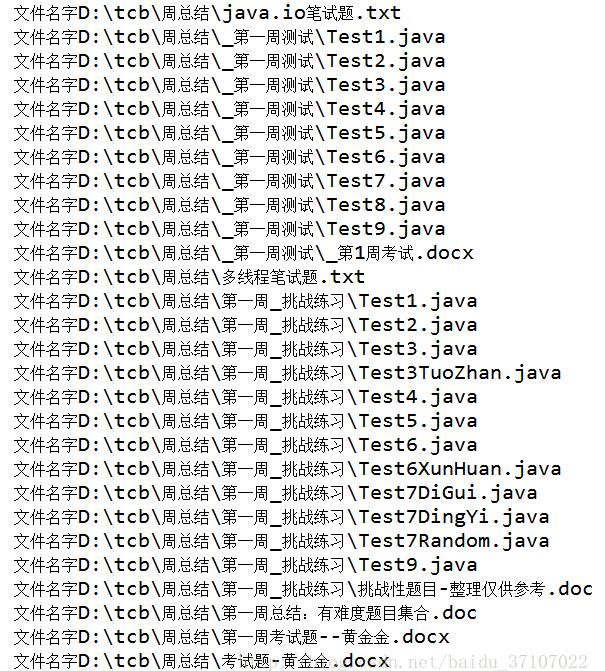Click the 挑战性题目-整理仅供参考.doc line

(x=303, y=588)
